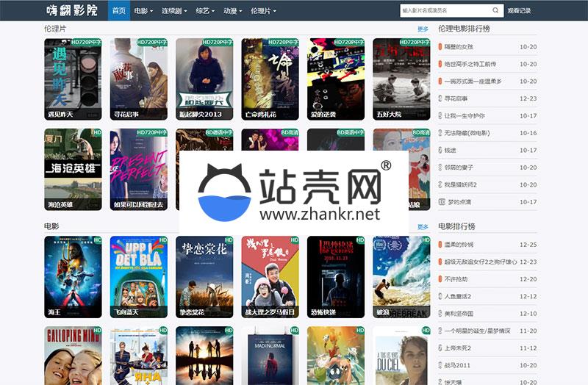Screen dimensions: 588x385
Task: Click the rank badge beside 不许抢劫
Action: 440,279
